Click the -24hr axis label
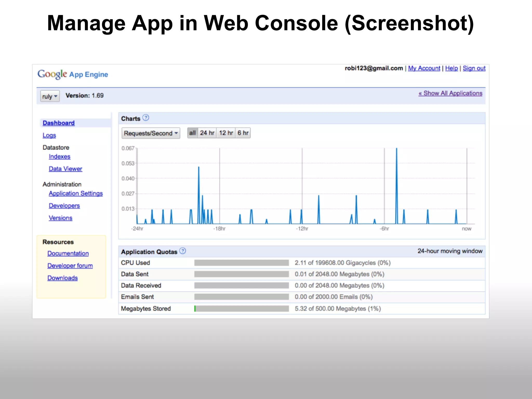 point(137,229)
